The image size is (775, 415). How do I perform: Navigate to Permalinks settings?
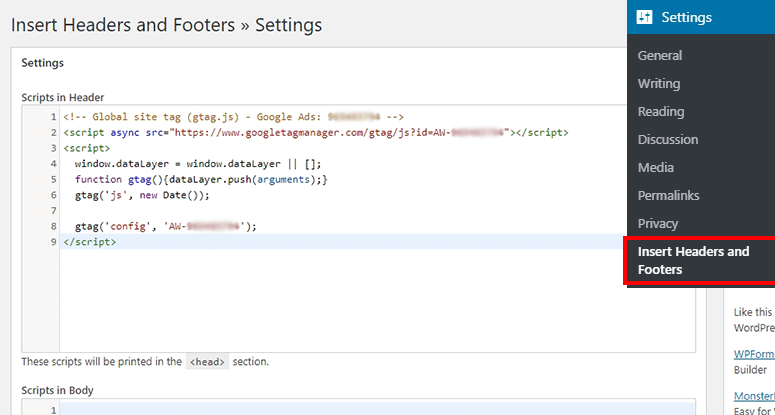(668, 195)
